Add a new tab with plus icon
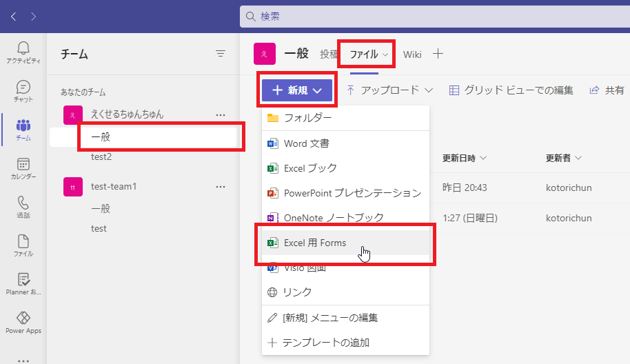Screen dimensions: 630x364 (438, 54)
